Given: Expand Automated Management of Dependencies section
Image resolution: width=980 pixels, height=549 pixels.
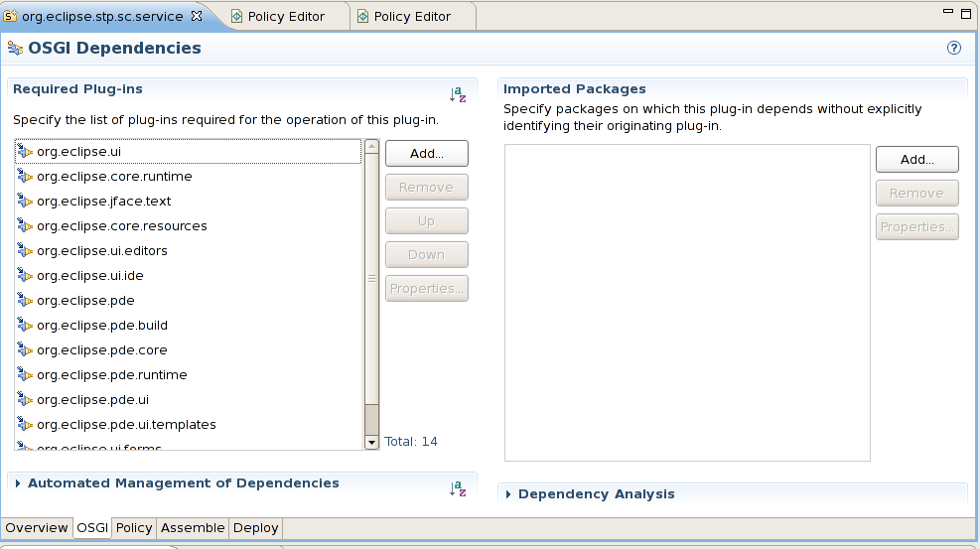Looking at the screenshot, I should [x=18, y=483].
